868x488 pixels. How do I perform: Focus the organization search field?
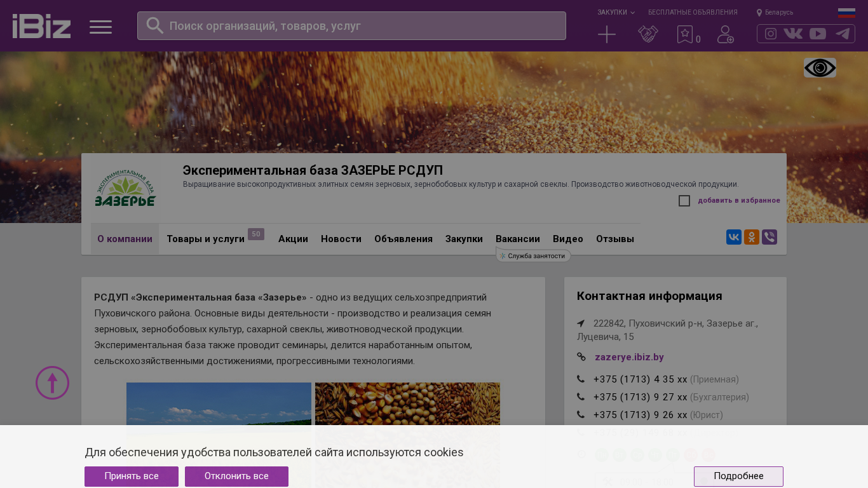point(351,26)
